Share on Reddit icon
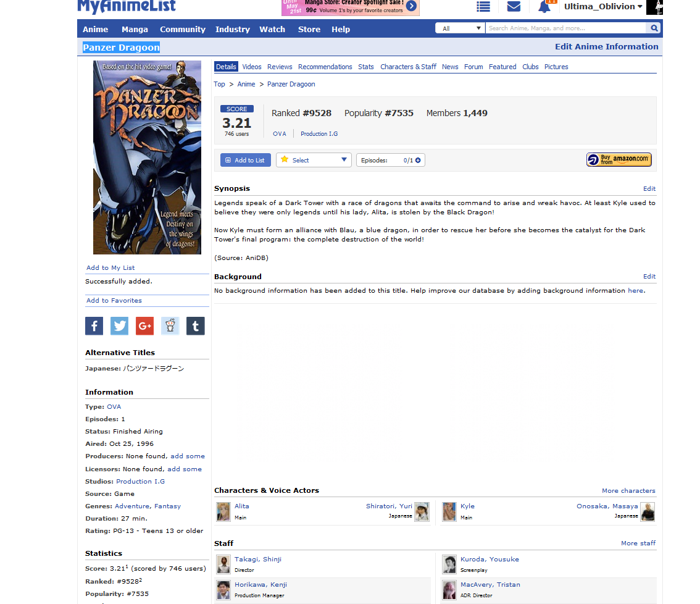 click(x=170, y=326)
